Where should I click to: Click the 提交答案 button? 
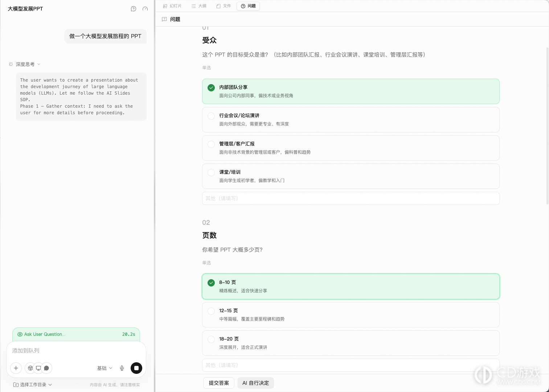point(219,383)
